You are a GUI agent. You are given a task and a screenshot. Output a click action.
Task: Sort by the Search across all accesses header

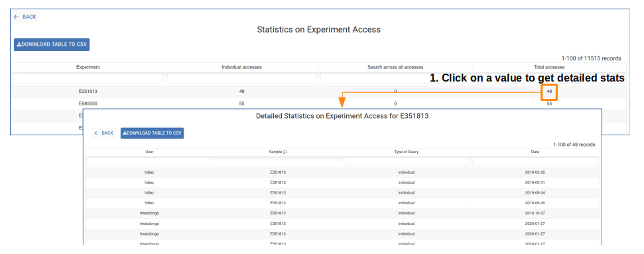coord(395,67)
